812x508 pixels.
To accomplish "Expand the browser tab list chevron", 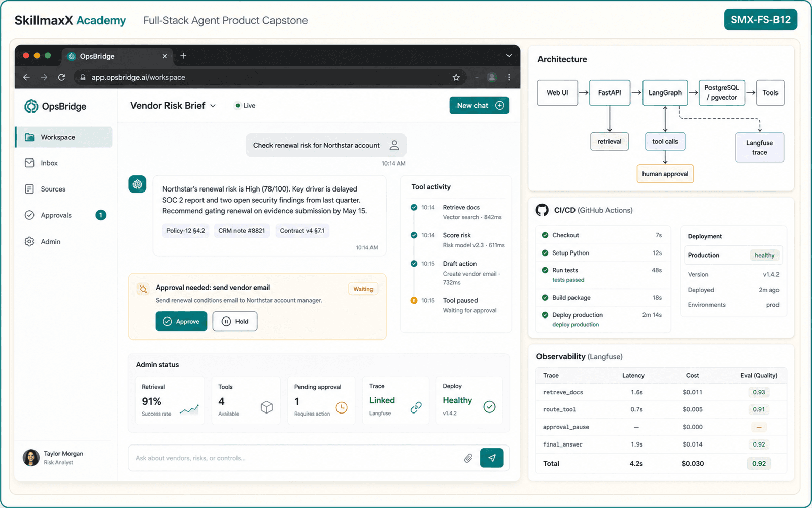I will click(x=509, y=56).
